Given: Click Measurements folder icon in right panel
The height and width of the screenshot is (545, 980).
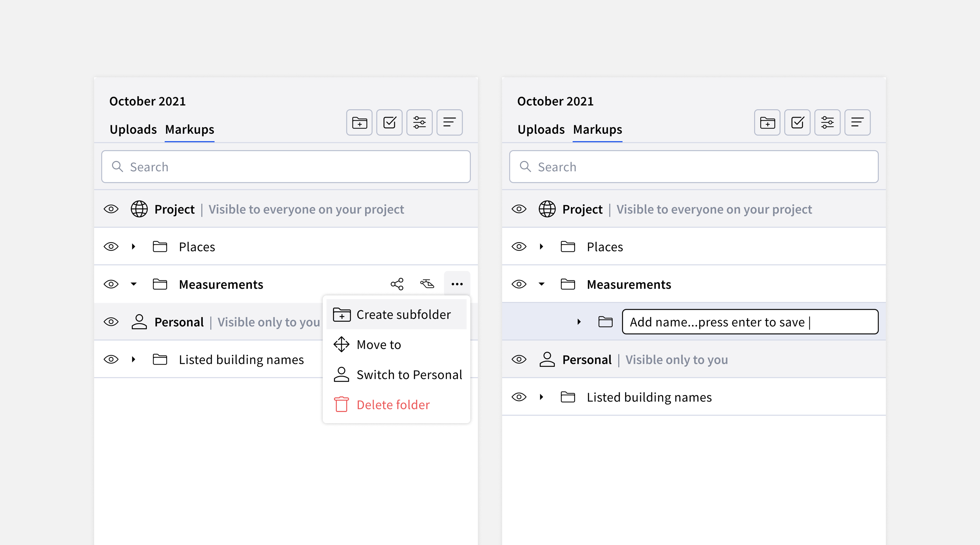Looking at the screenshot, I should pos(568,284).
